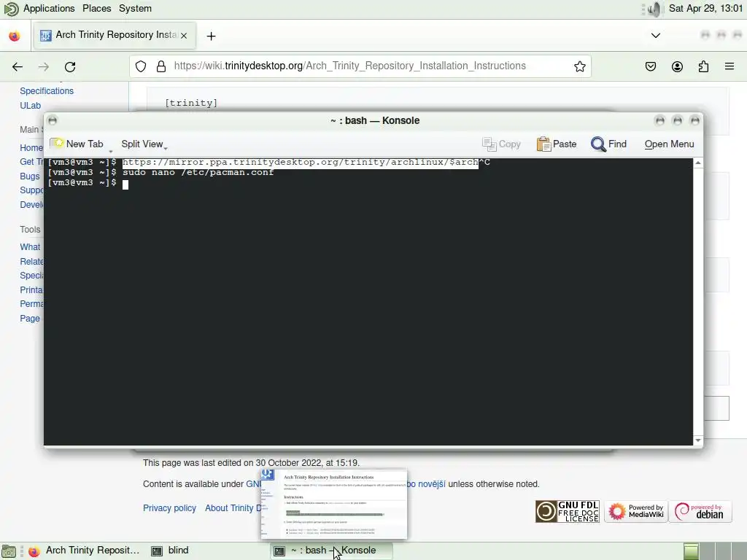
Task: Open the About Trinity footer link
Action: (233, 508)
